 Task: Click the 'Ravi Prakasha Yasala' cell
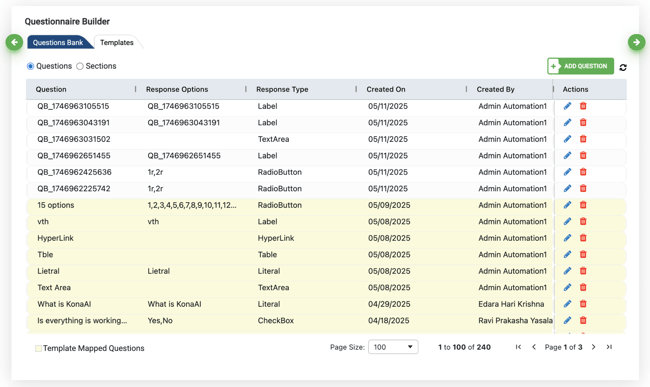tap(515, 320)
